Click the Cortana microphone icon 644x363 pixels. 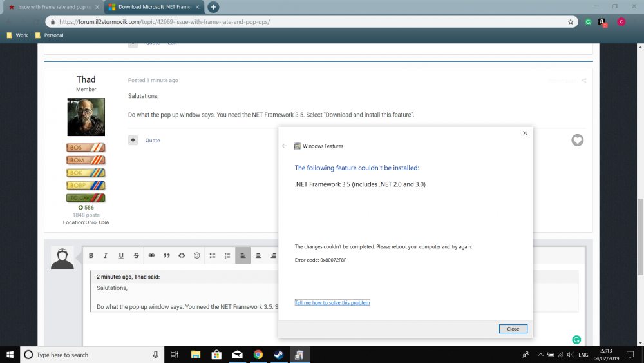click(156, 355)
